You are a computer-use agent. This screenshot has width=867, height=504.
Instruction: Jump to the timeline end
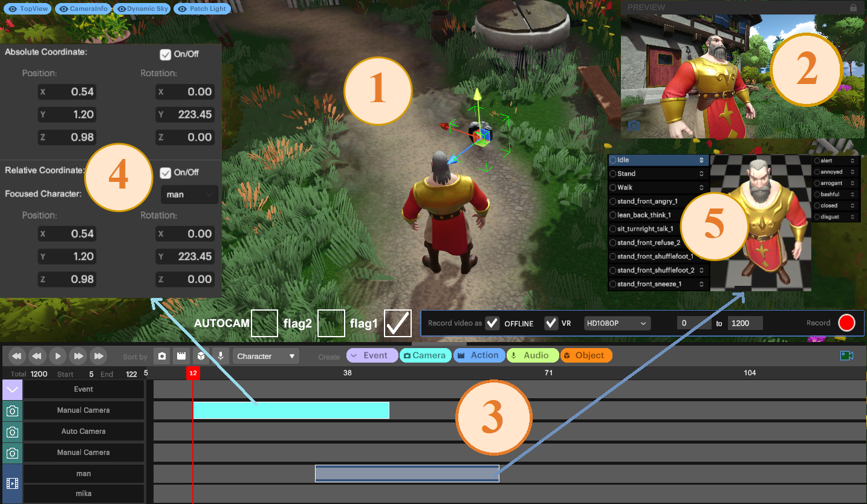coord(99,356)
